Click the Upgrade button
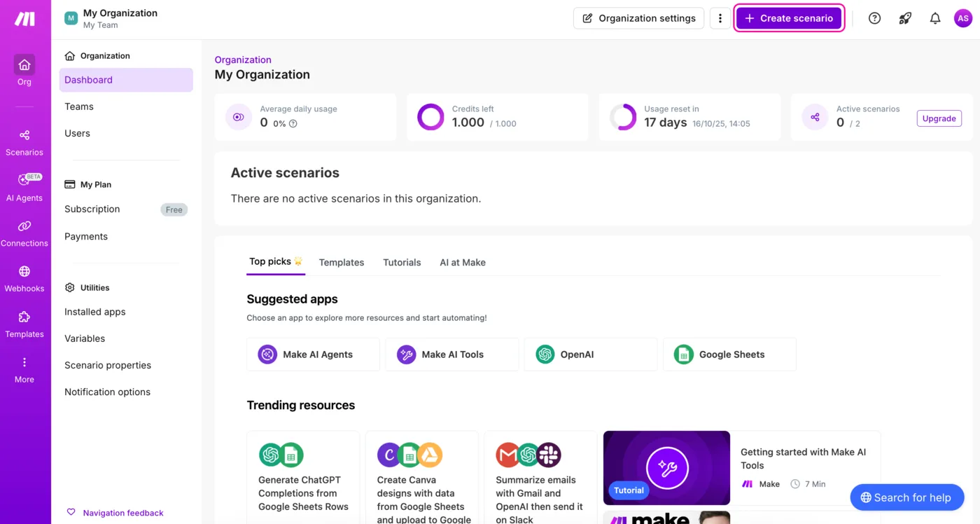 (939, 118)
